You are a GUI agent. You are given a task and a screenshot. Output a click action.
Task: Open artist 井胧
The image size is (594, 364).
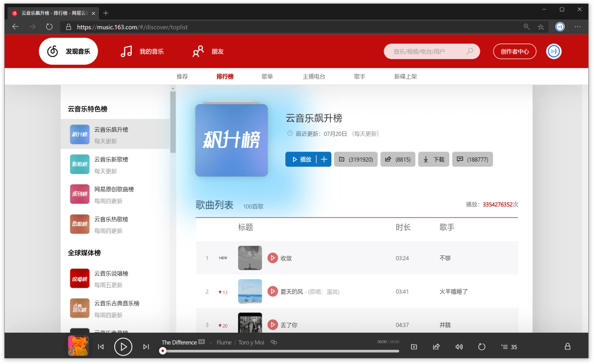click(x=445, y=325)
